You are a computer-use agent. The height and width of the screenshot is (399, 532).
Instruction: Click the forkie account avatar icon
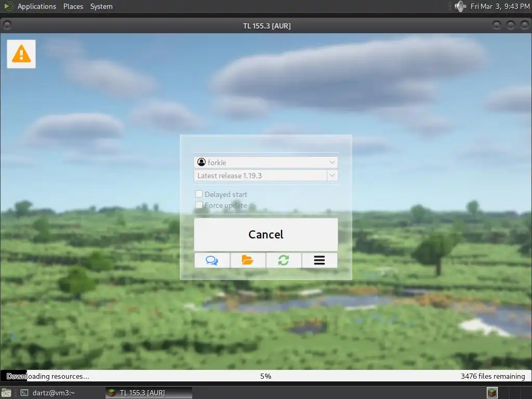click(202, 162)
